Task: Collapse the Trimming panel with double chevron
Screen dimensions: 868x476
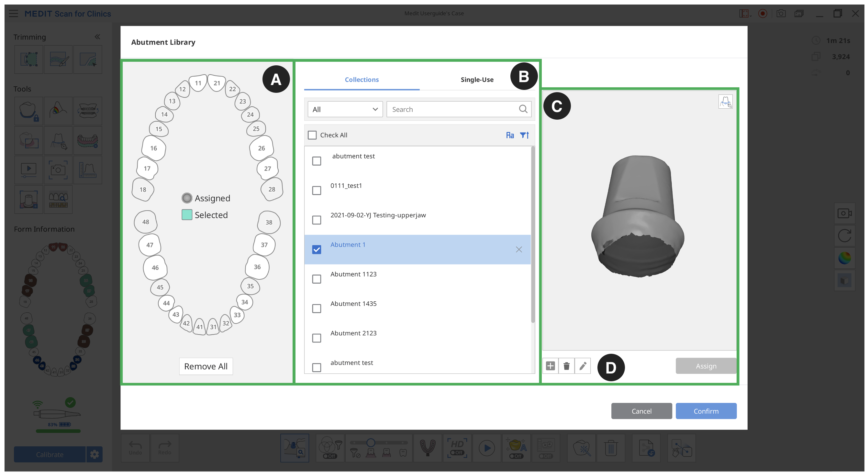Action: [97, 36]
